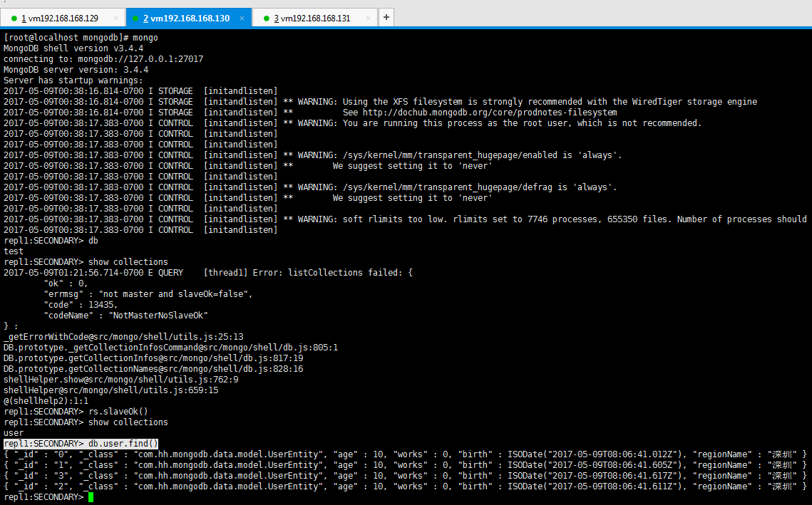Click the shellHelper.show stack trace line

(121, 379)
